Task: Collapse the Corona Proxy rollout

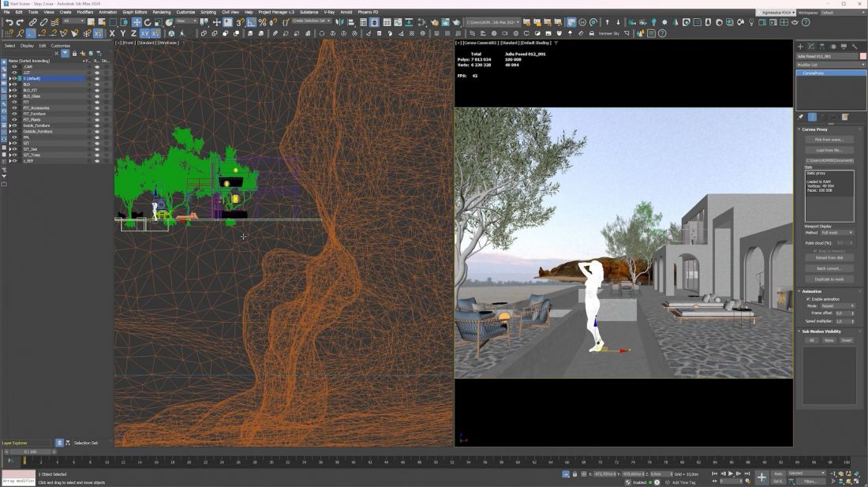Action: pos(814,129)
